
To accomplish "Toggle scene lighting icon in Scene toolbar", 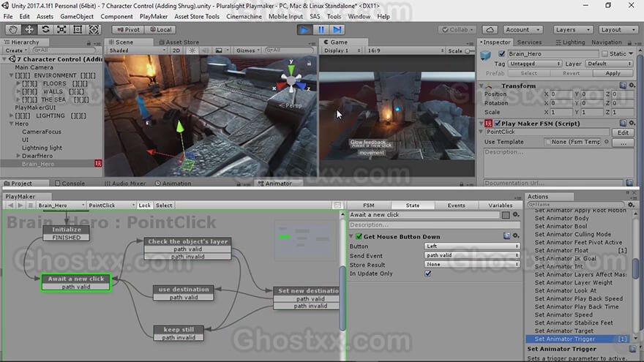I will pyautogui.click(x=192, y=50).
